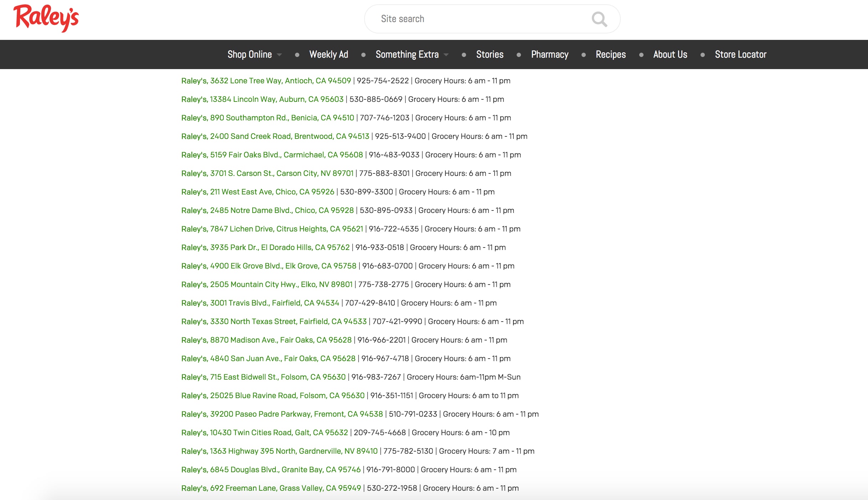Click the Benicia phone number 707-746-1203
This screenshot has width=868, height=500.
click(x=385, y=118)
